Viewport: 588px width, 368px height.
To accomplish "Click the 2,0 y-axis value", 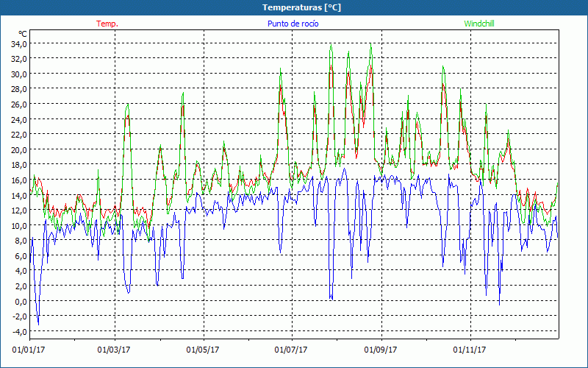I will [21, 286].
